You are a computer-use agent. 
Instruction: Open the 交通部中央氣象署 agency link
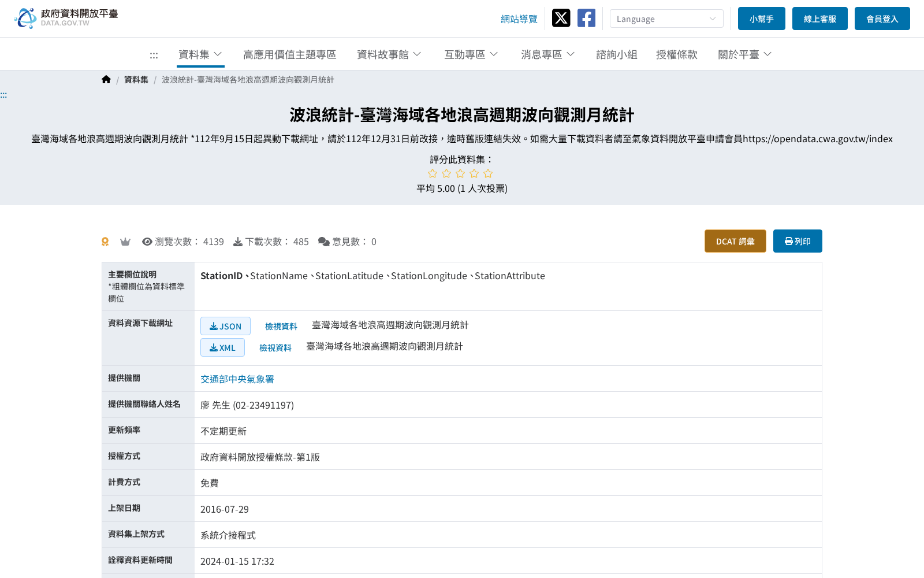click(x=237, y=379)
